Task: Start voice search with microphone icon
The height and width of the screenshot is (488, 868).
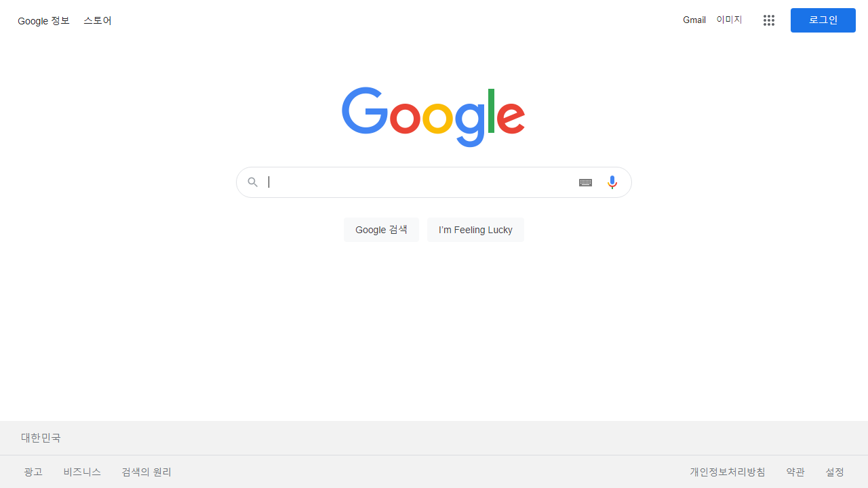Action: click(612, 182)
